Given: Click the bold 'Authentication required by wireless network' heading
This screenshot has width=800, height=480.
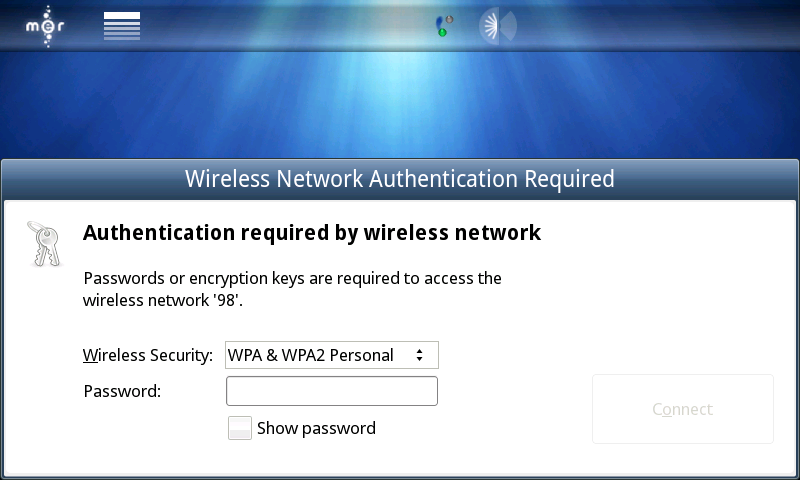Looking at the screenshot, I should click(312, 233).
